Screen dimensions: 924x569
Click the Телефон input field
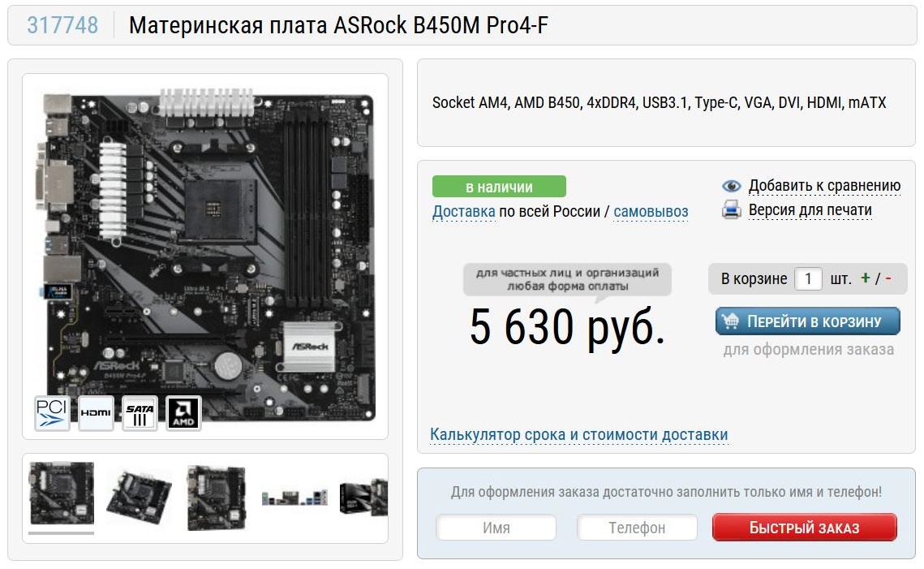click(637, 528)
